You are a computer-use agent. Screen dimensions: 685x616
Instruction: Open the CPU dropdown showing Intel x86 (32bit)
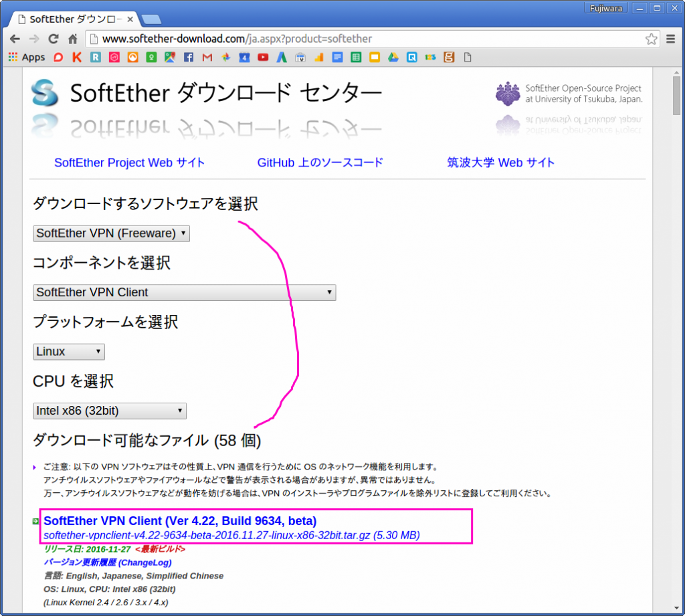110,411
